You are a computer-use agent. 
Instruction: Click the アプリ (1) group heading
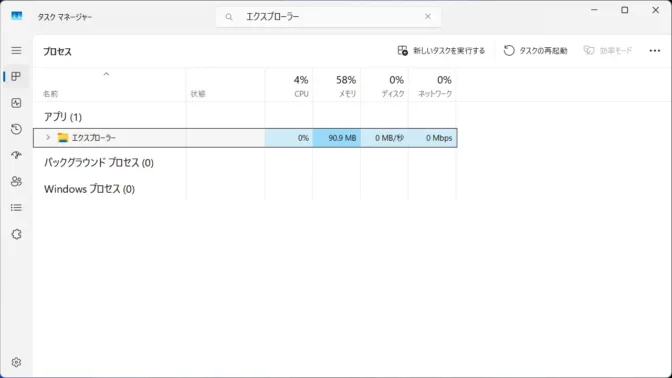coord(63,117)
